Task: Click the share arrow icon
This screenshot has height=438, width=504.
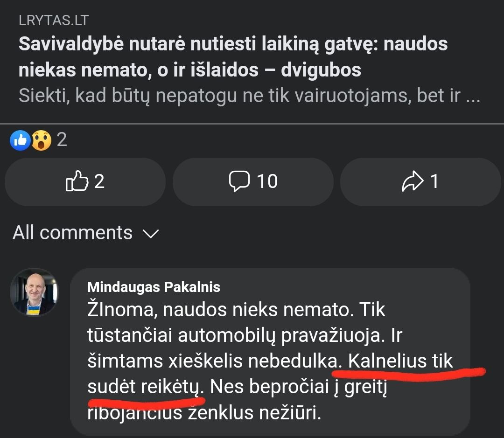Action: pos(413,181)
